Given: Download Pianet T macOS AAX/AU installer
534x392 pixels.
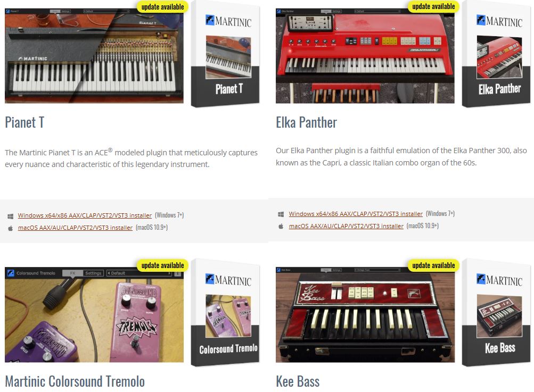Looking at the screenshot, I should [75, 228].
